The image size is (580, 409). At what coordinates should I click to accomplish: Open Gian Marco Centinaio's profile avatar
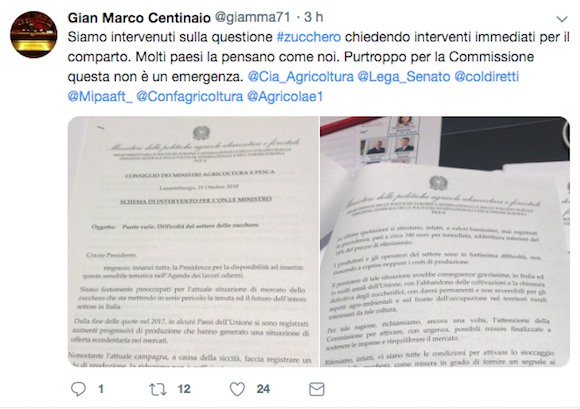(34, 34)
